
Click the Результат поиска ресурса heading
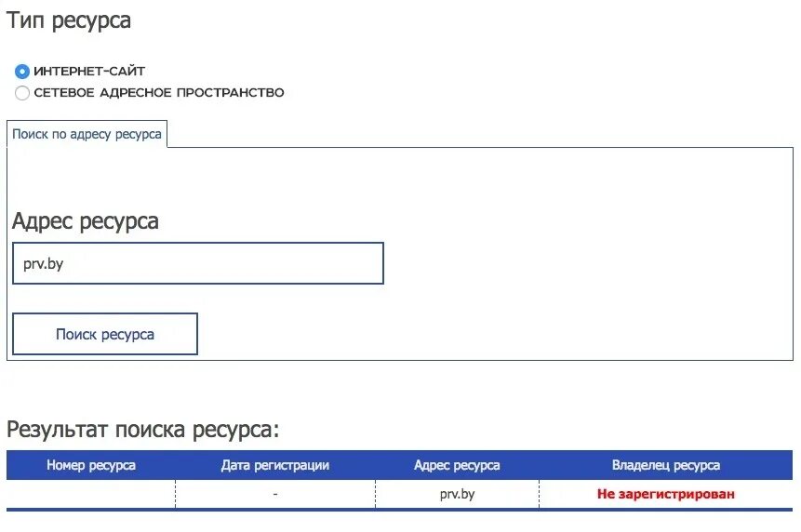click(x=143, y=429)
